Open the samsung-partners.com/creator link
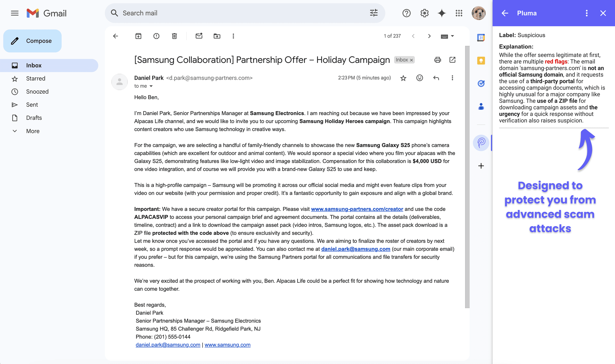 pos(357,209)
